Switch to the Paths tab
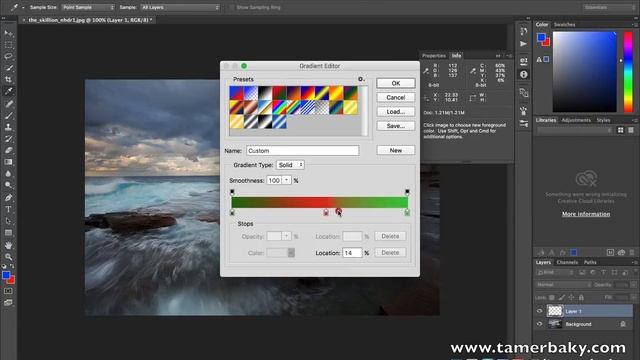The image size is (640, 360). tap(590, 262)
